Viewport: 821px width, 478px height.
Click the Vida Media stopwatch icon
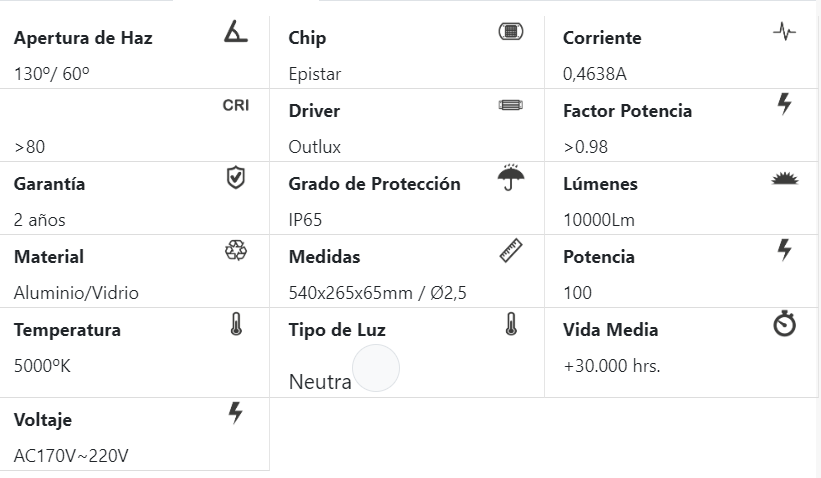[785, 324]
